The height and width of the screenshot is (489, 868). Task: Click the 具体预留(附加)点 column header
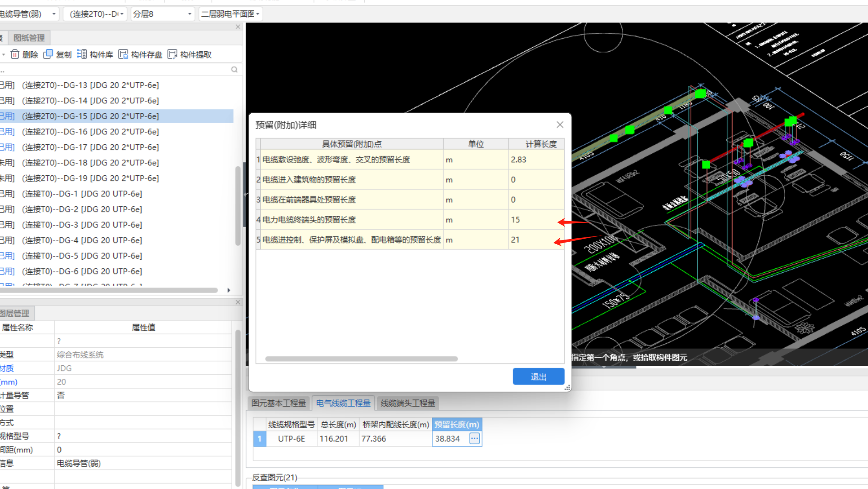pos(352,144)
